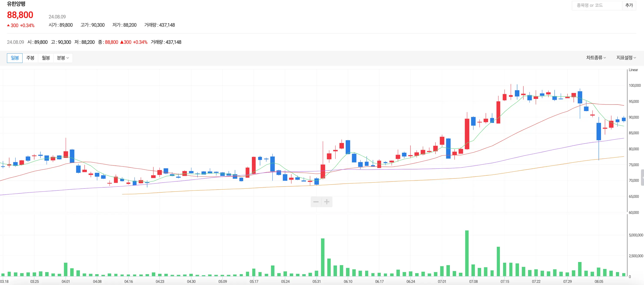
Task: Zoom in chart with plus button
Action: coord(327,202)
